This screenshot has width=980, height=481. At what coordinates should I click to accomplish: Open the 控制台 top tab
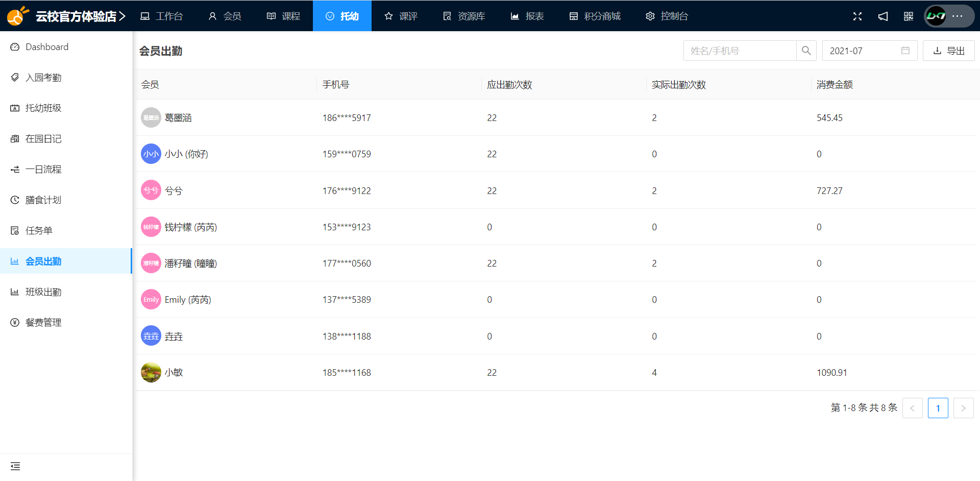667,16
